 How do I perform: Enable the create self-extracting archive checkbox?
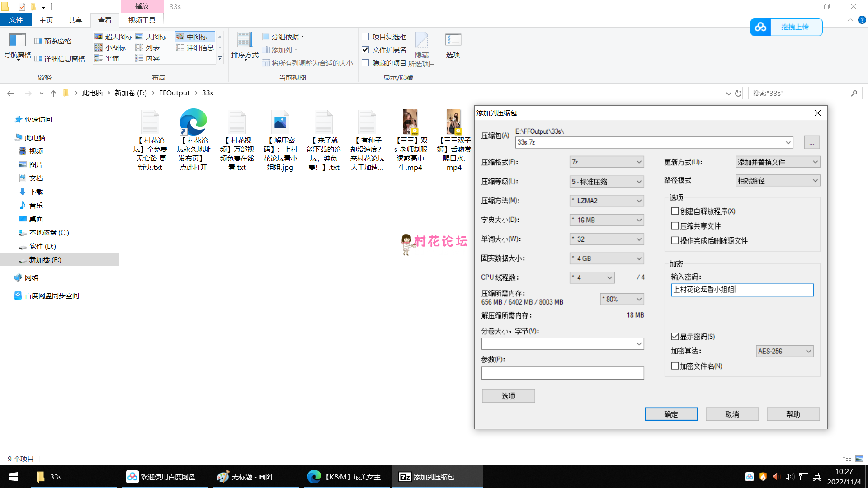[x=675, y=211]
